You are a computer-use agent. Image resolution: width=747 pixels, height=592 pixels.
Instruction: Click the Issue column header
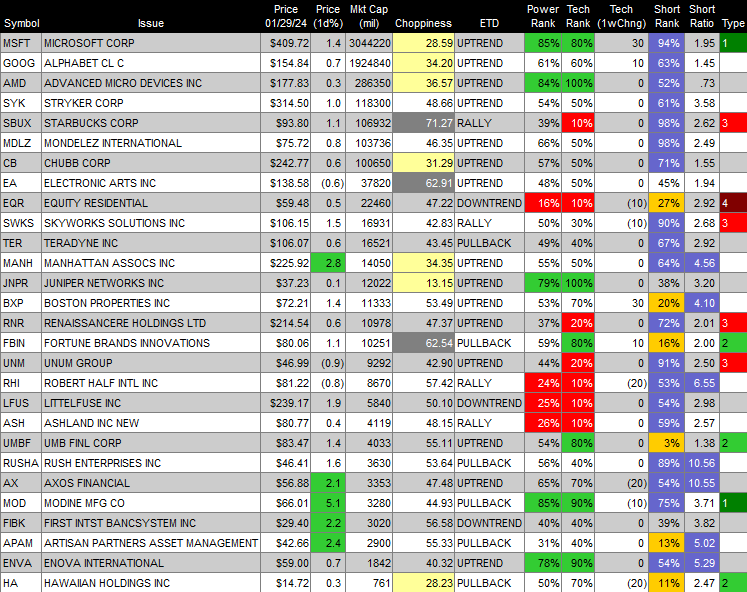pyautogui.click(x=151, y=23)
